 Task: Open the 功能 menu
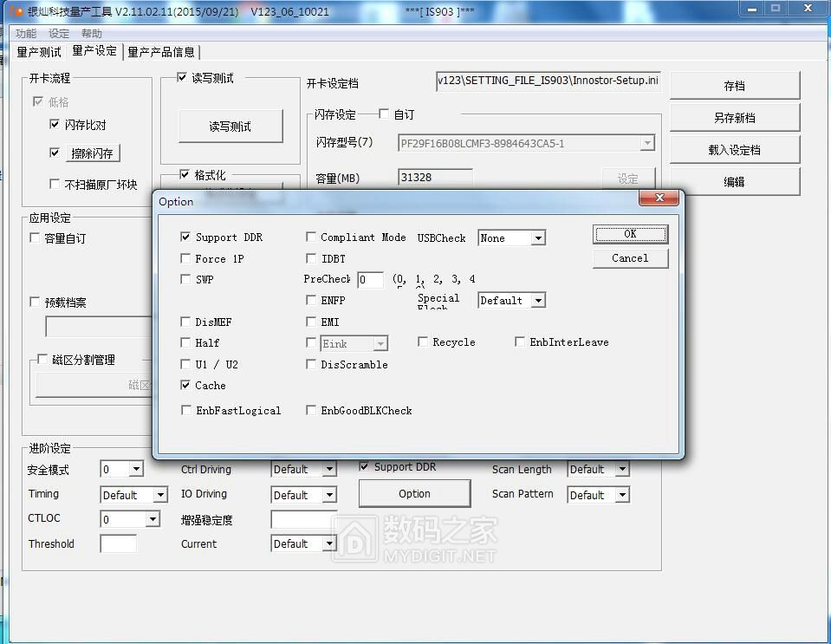[26, 34]
